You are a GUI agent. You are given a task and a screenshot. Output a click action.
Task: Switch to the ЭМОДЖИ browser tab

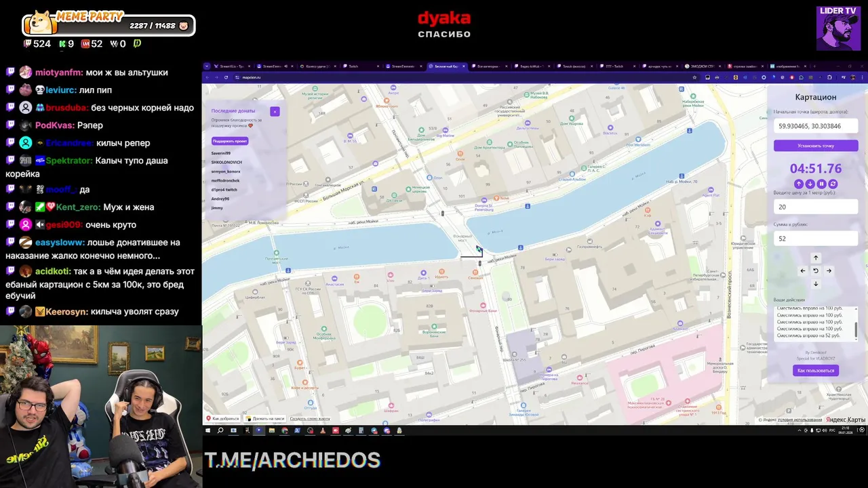[702, 66]
